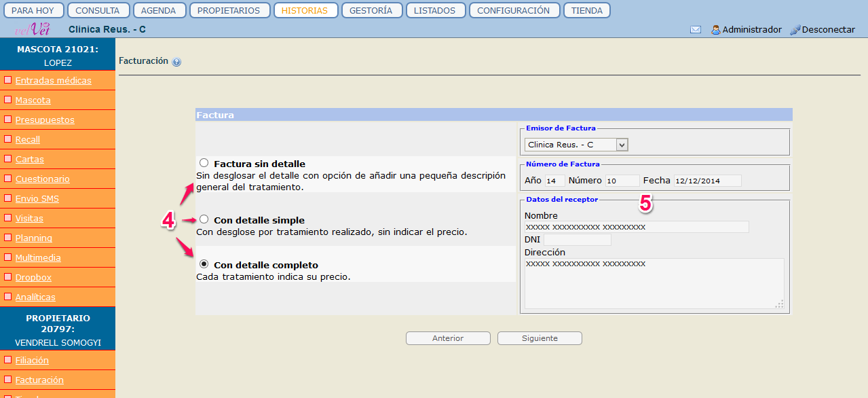The height and width of the screenshot is (398, 868).
Task: Choose Con detalle simple radio button
Action: [x=204, y=219]
